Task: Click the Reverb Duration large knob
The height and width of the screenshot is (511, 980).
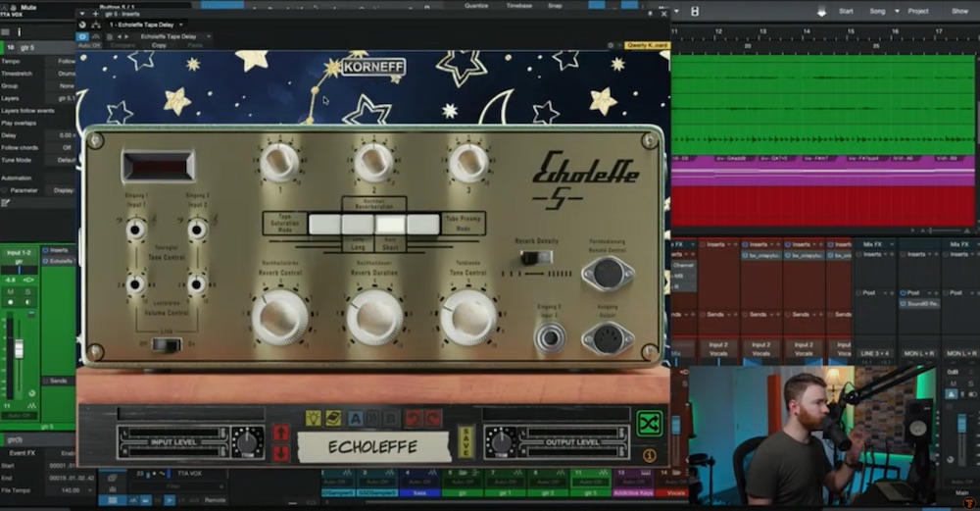Action: [374, 317]
